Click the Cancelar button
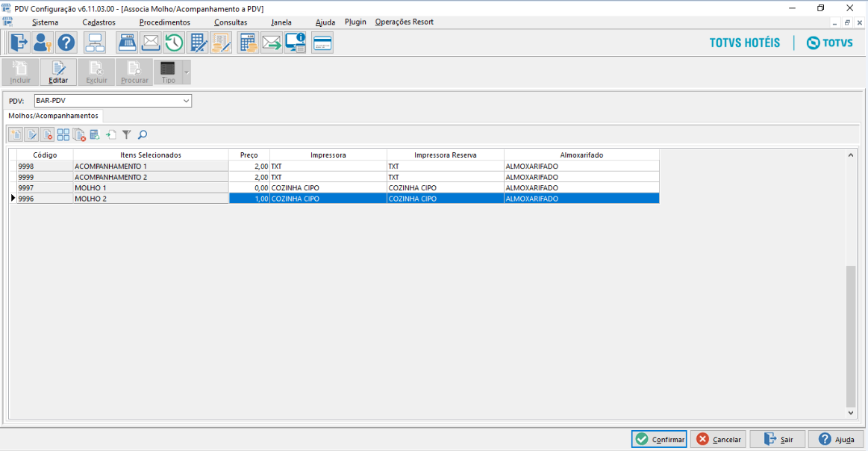The height and width of the screenshot is (451, 868). click(719, 439)
